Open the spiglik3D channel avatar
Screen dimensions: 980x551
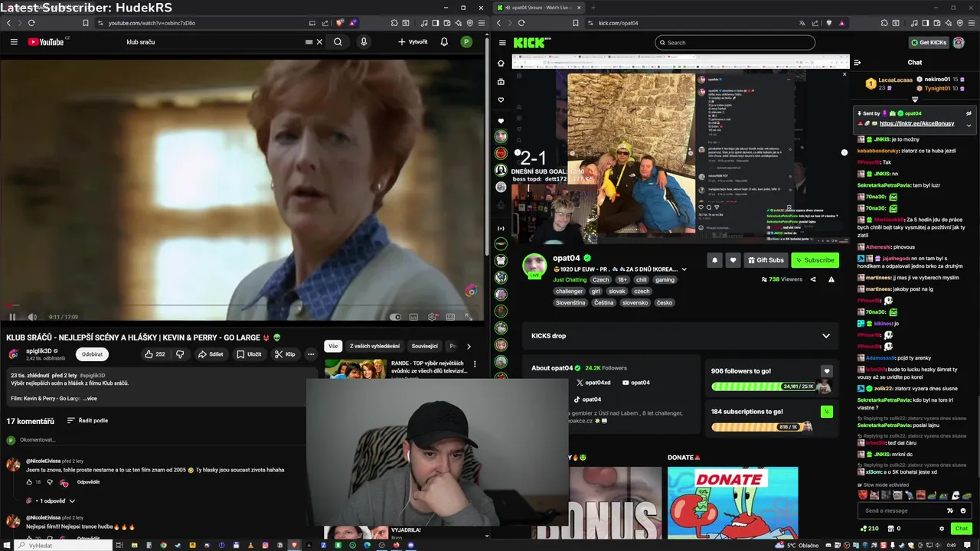(x=14, y=354)
